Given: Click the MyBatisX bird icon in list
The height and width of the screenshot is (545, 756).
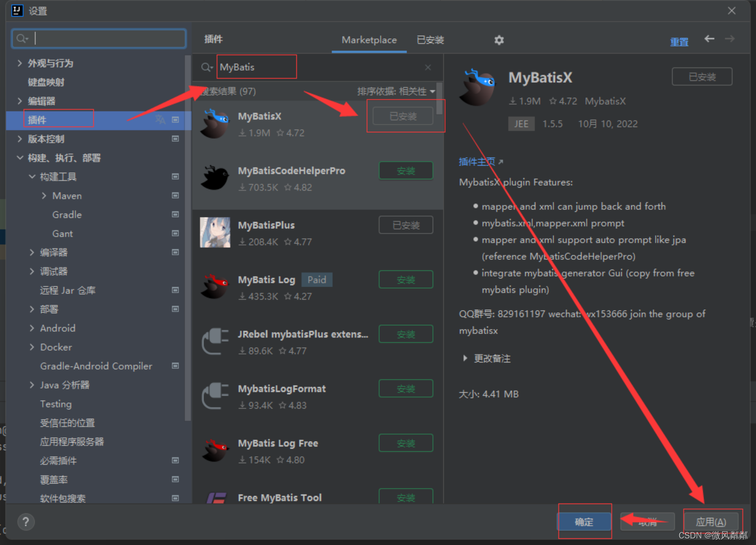Looking at the screenshot, I should click(x=215, y=124).
